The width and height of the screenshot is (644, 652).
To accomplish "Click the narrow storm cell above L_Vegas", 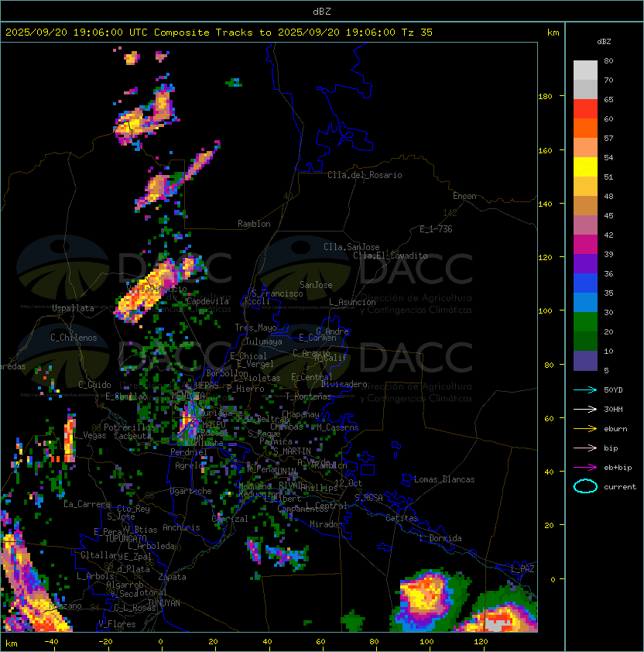I will coord(70,437).
